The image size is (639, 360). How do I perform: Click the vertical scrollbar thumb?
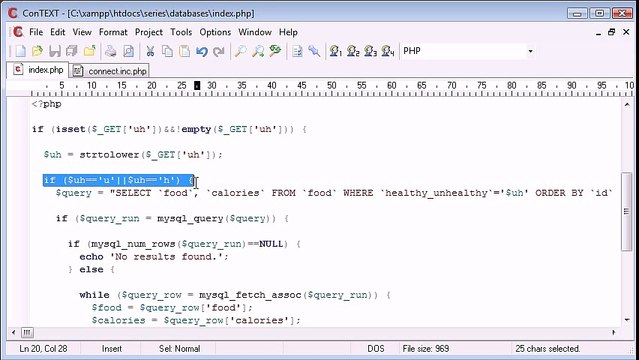pos(627,211)
